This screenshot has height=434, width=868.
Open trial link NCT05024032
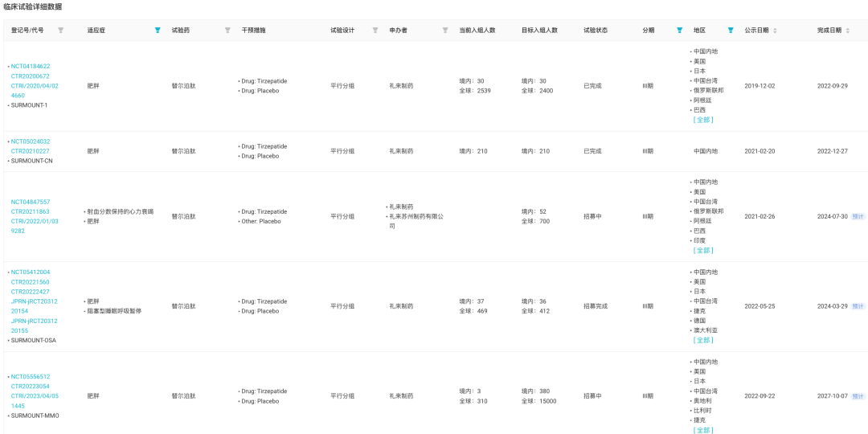click(x=31, y=141)
